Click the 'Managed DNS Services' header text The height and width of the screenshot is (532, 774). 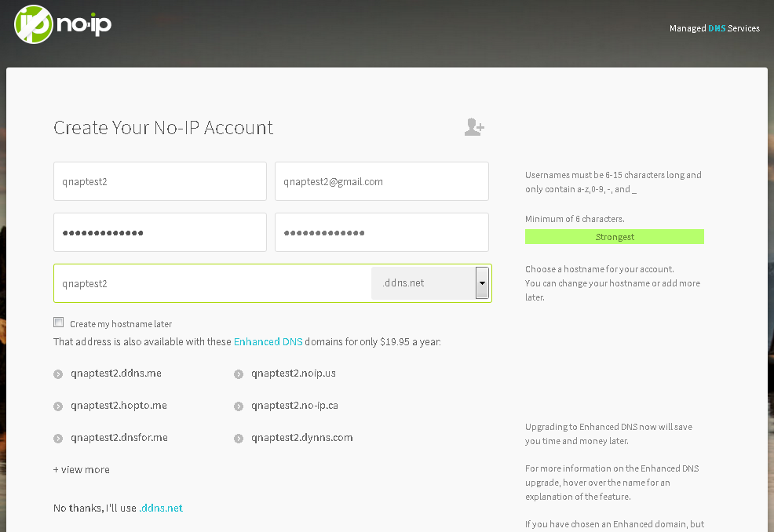pos(714,28)
